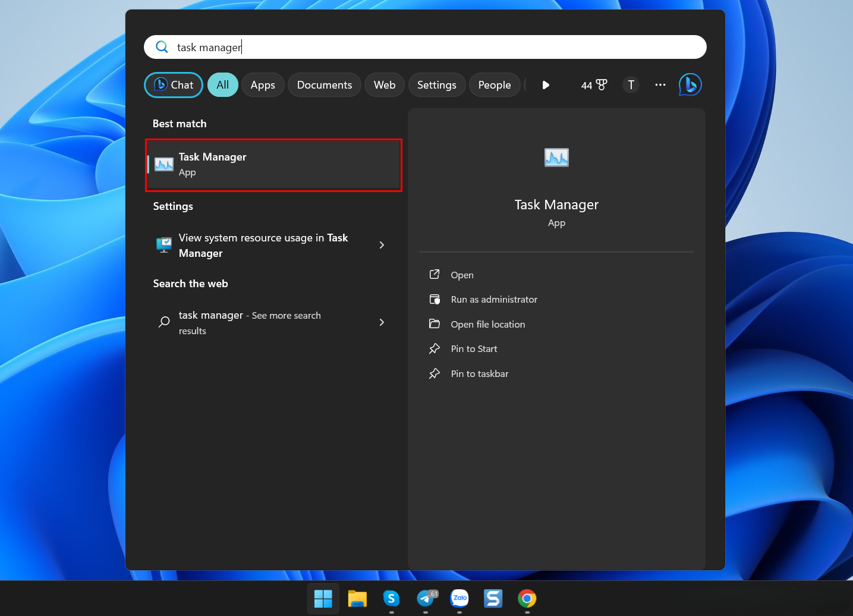This screenshot has width=853, height=616.
Task: Expand the see more search results chevron
Action: click(382, 322)
